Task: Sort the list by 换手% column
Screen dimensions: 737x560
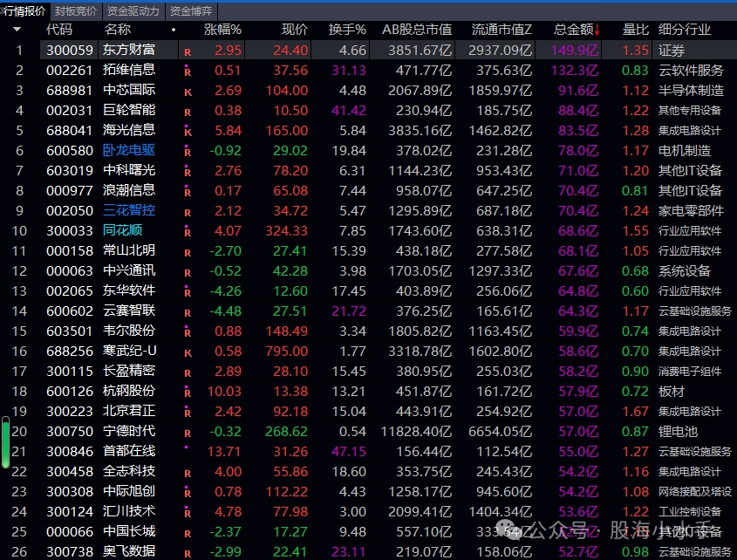Action: pos(347,30)
